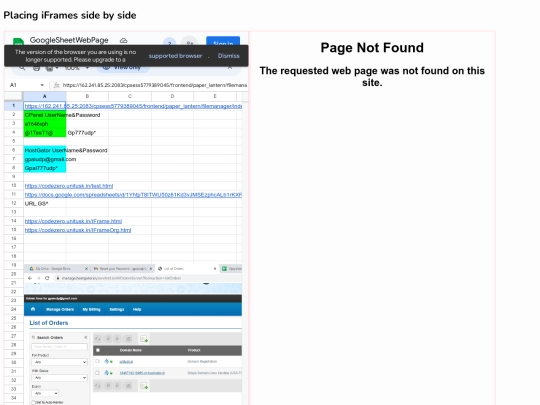Screen dimensions: 540x405
Task: Select column A header
Action: (x=44, y=96)
